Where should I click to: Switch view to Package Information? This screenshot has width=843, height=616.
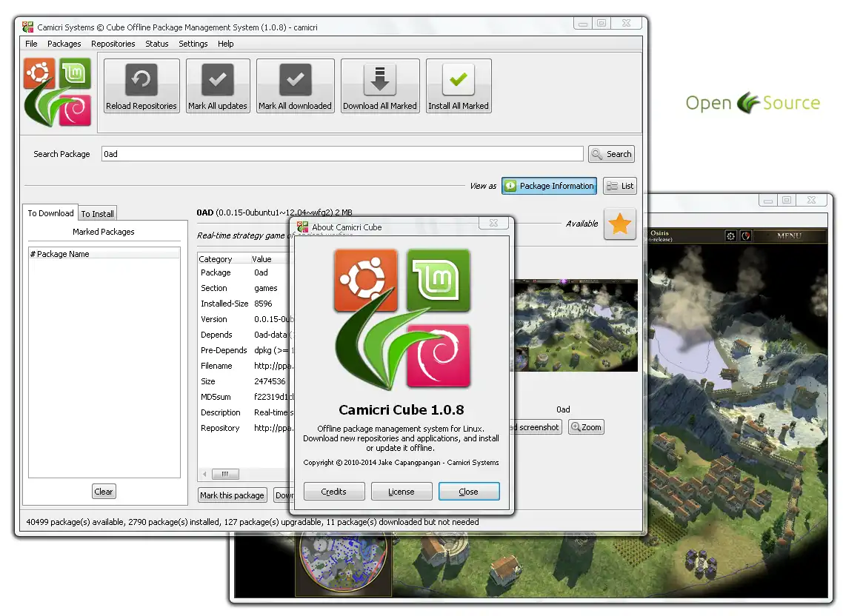click(x=550, y=186)
